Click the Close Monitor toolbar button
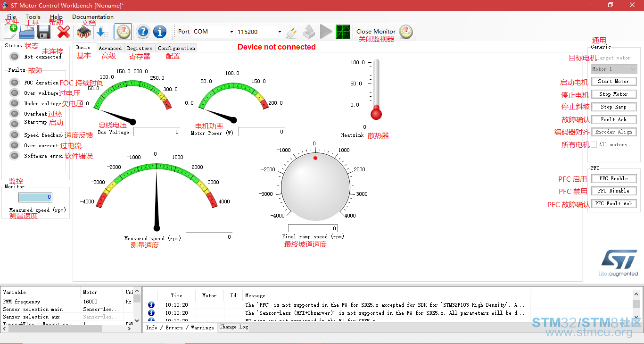 pyautogui.click(x=384, y=32)
